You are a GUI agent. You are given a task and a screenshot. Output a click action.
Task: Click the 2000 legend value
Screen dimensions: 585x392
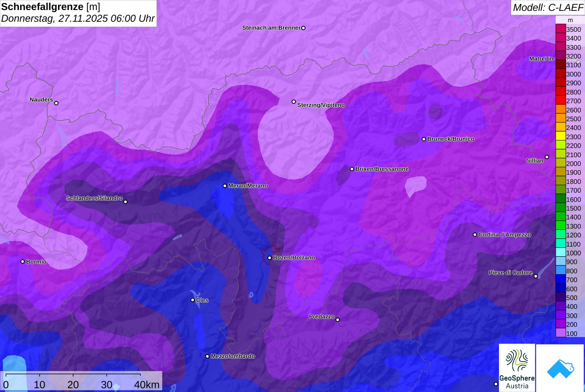(574, 163)
